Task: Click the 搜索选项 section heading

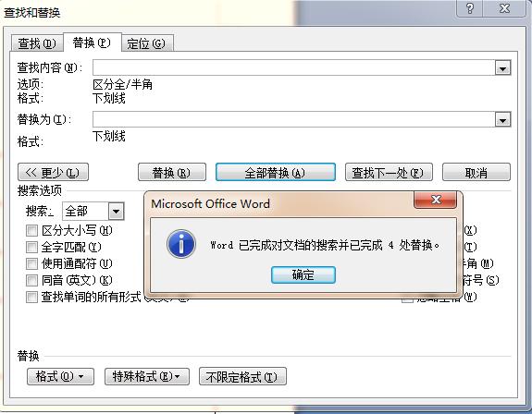Action: (x=40, y=190)
